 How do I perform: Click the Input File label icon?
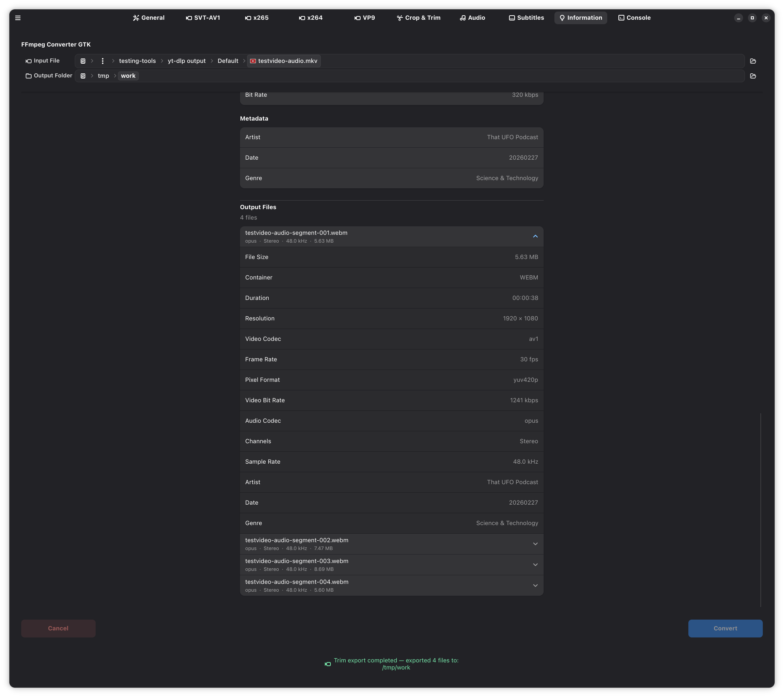click(x=28, y=61)
